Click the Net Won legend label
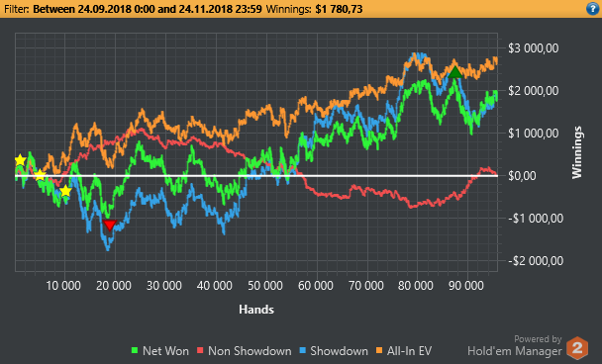 pyautogui.click(x=165, y=351)
